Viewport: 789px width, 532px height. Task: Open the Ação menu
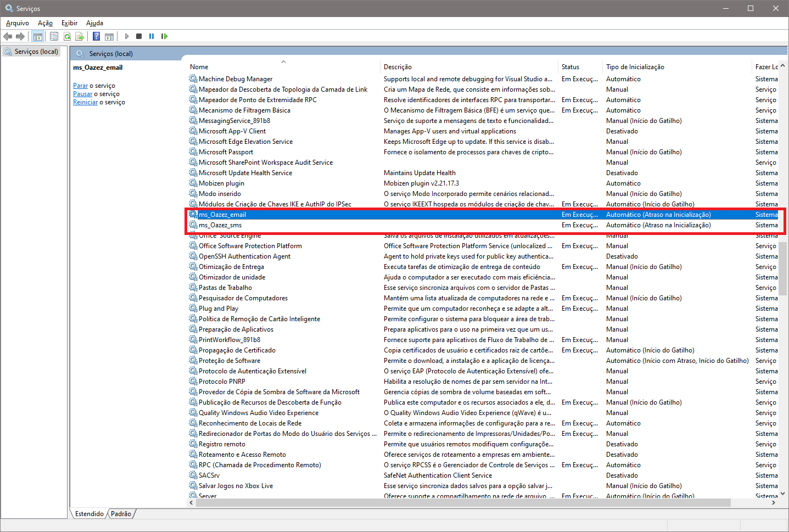(45, 23)
